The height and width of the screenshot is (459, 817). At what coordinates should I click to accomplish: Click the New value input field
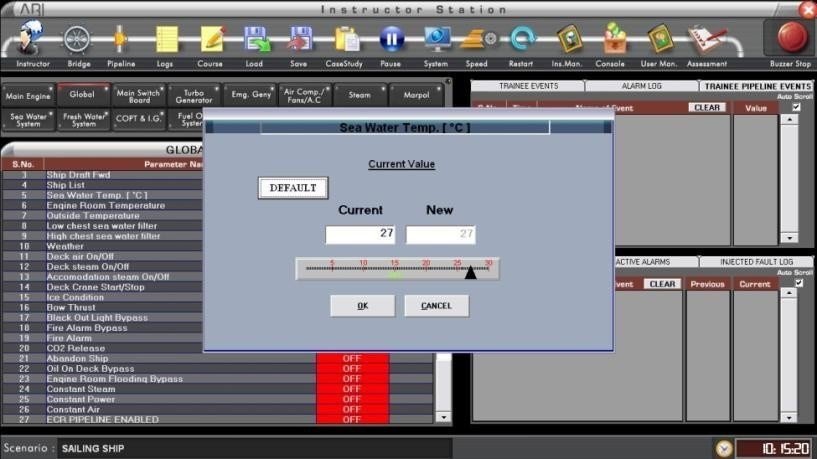click(x=440, y=234)
